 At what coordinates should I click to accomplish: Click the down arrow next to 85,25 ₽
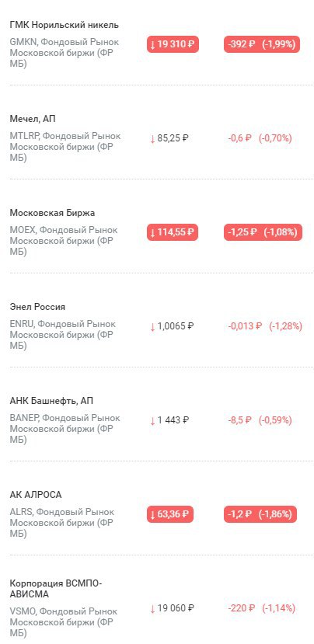click(x=152, y=139)
